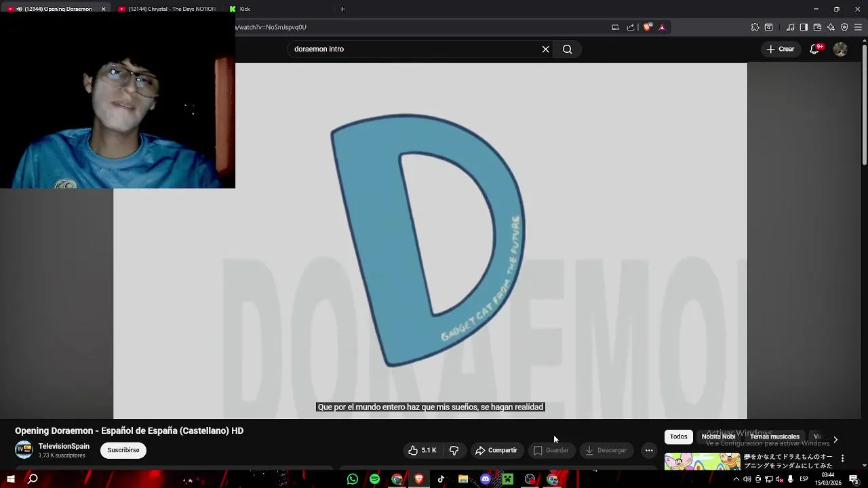This screenshot has height=488, width=868.
Task: Open the Windows notification center icon
Action: click(x=854, y=479)
